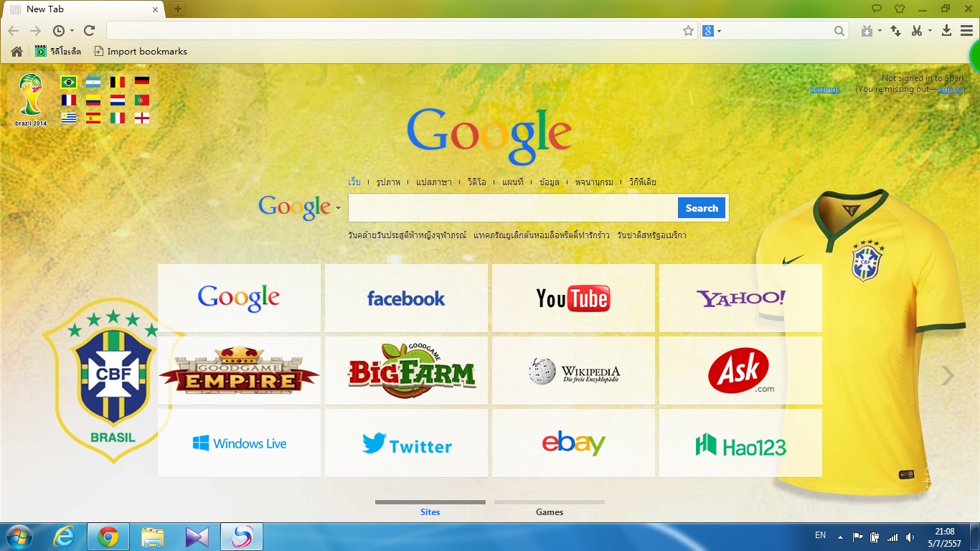Expand the video download tool arrow
This screenshot has width=980, height=551.
click(880, 31)
